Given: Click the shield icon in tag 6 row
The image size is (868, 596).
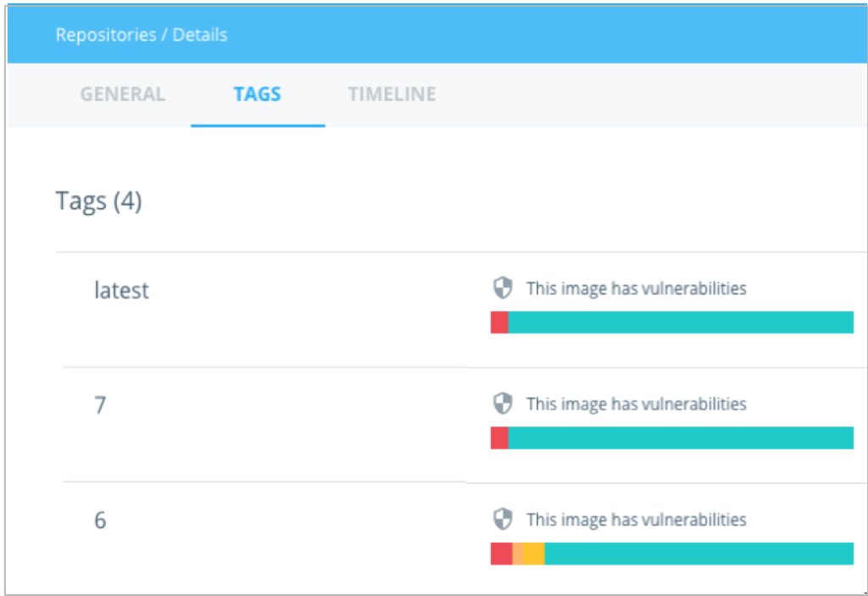Looking at the screenshot, I should click(x=503, y=519).
